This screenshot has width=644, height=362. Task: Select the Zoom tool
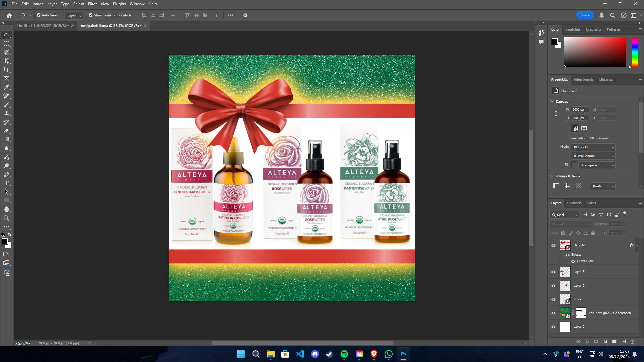pos(6,218)
